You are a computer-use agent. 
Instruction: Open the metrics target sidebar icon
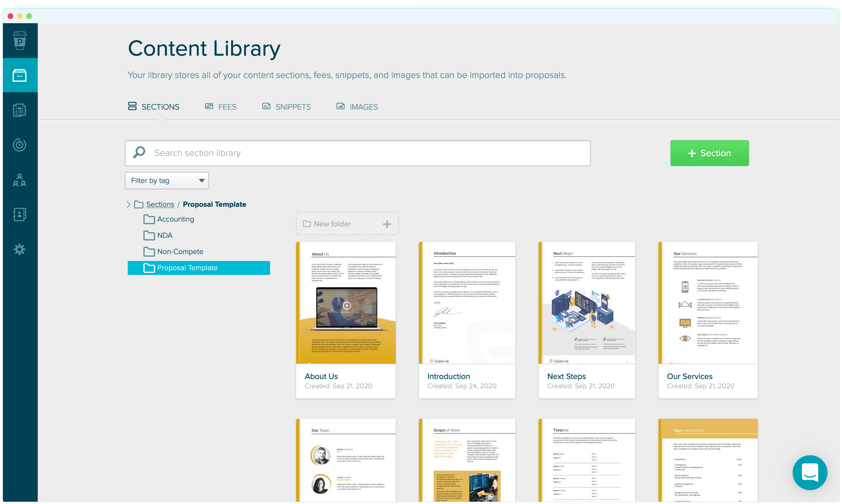[20, 145]
